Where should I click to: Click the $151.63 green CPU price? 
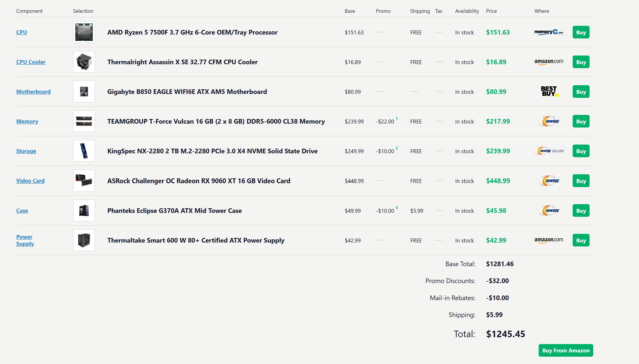498,32
